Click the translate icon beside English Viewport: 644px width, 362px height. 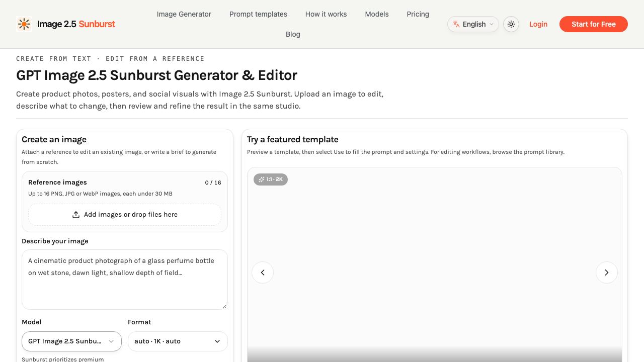coord(456,24)
